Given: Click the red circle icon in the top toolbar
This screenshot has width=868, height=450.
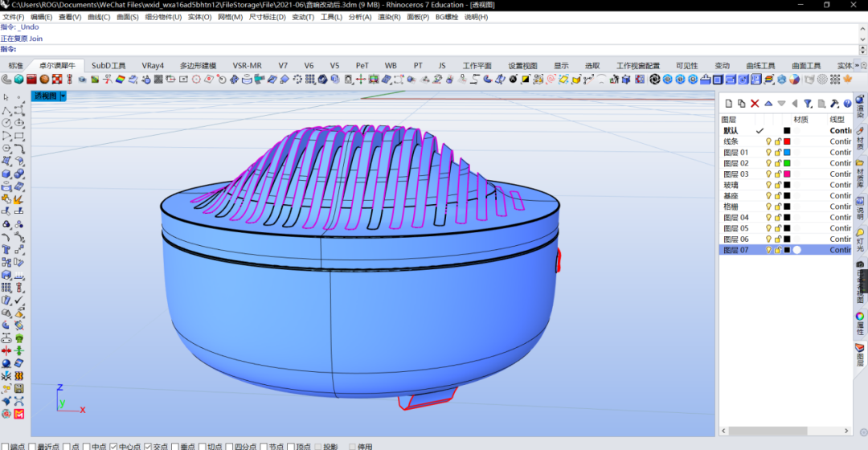Looking at the screenshot, I should 196,79.
